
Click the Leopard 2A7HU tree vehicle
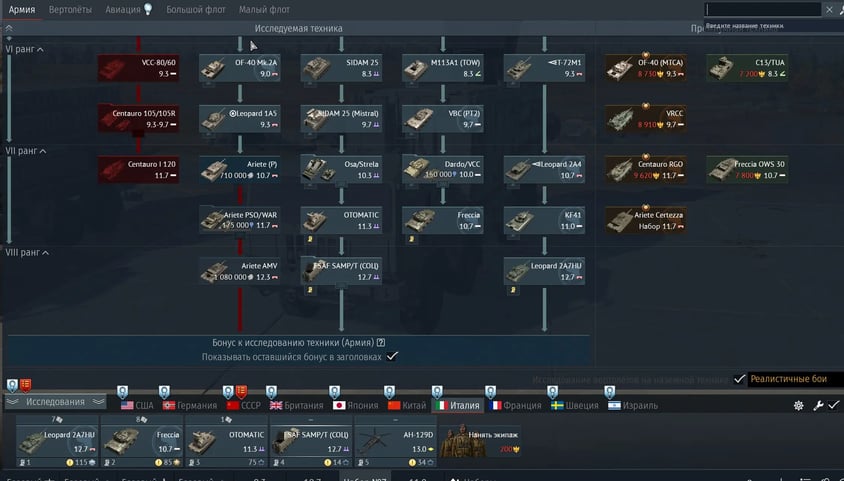point(544,270)
